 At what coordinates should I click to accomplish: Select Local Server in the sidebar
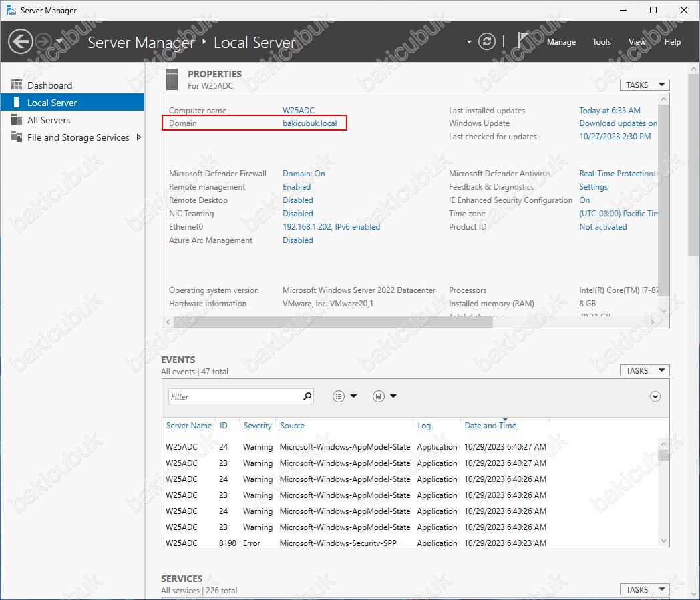click(72, 103)
